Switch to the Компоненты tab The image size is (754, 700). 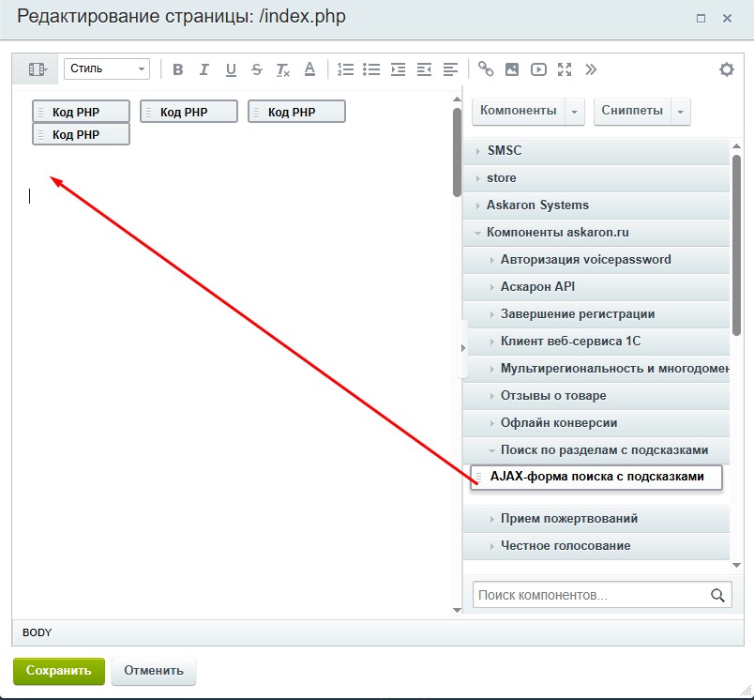pyautogui.click(x=518, y=111)
